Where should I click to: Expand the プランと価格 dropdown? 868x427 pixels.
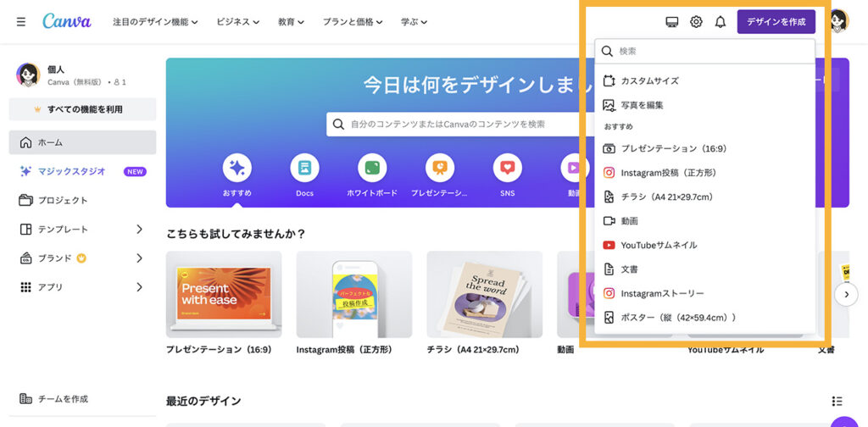(x=352, y=22)
